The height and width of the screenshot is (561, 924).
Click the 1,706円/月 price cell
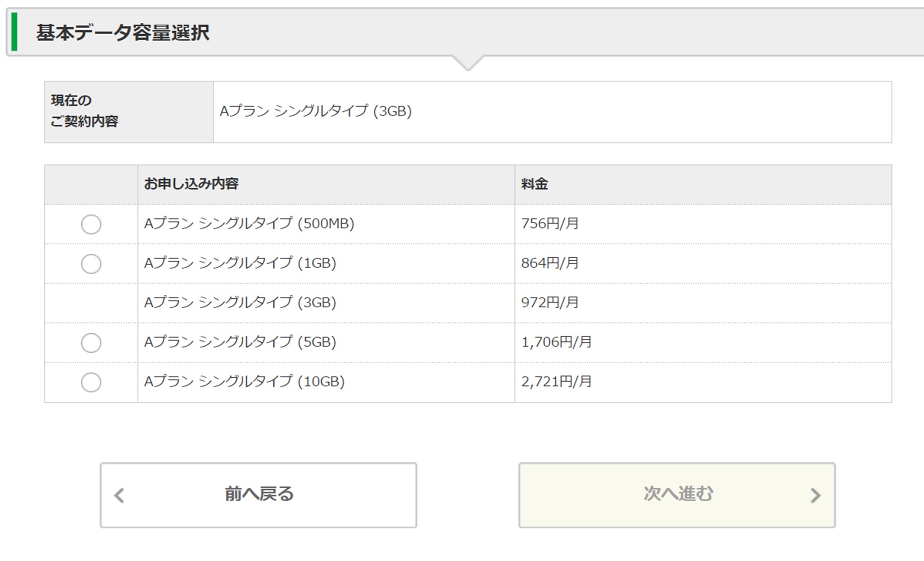[x=556, y=342]
